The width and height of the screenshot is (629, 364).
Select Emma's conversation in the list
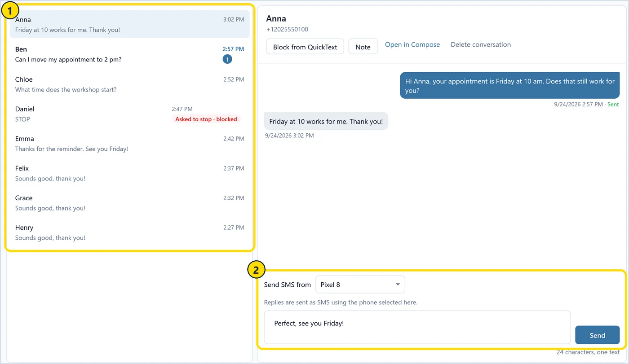click(129, 143)
